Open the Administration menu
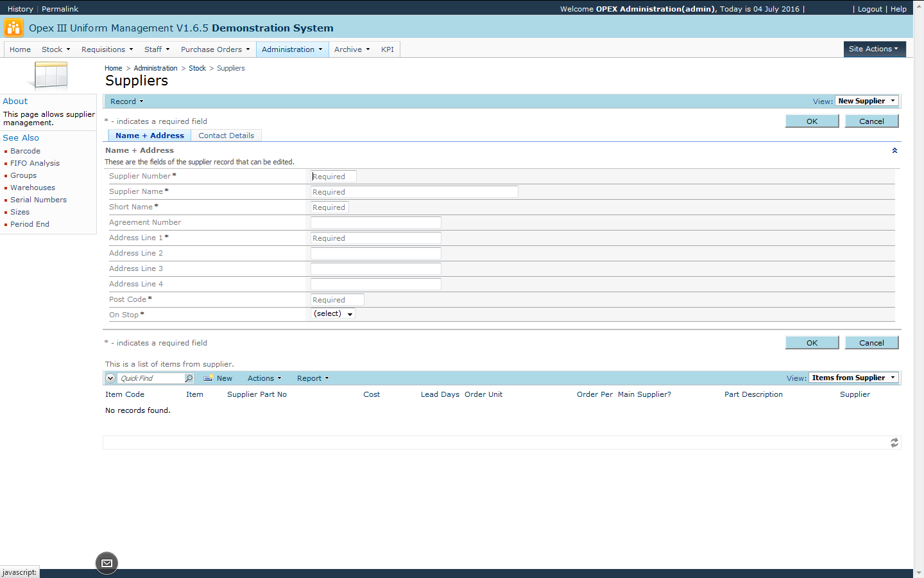The image size is (924, 578). [x=292, y=49]
